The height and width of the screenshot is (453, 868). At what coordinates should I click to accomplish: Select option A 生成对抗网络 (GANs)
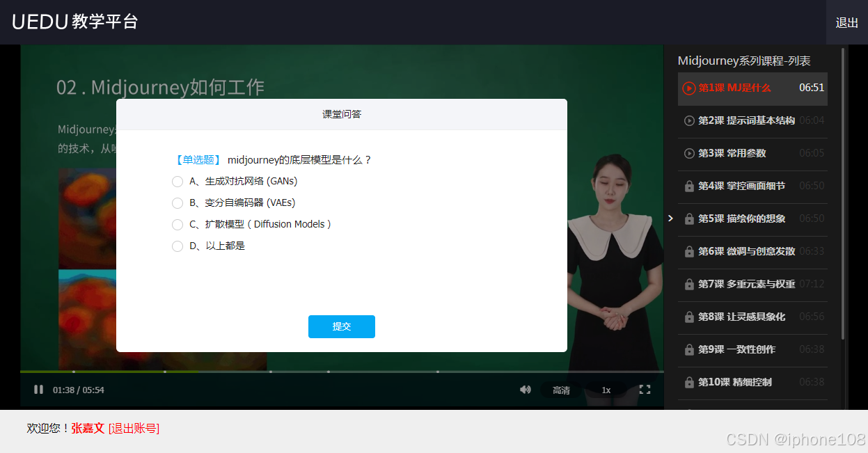tap(177, 182)
